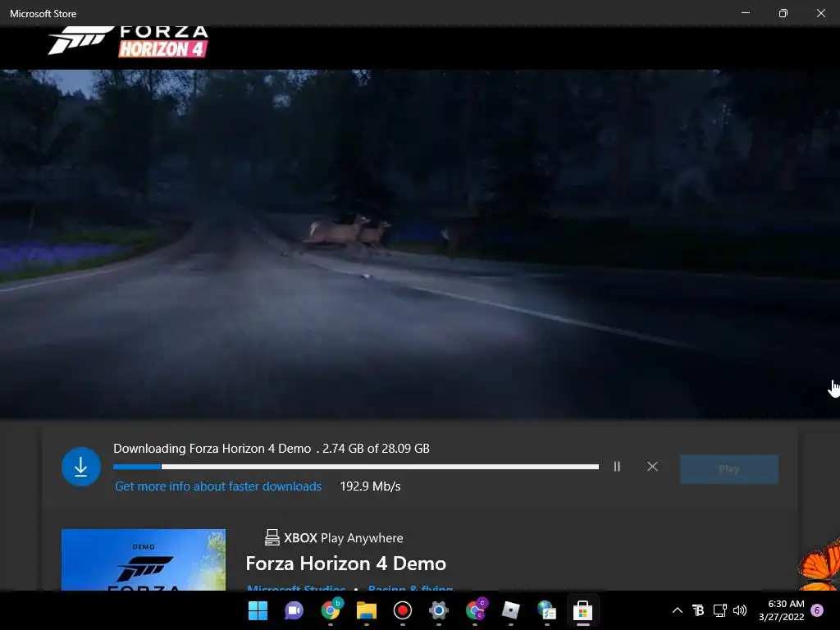Click the 192.9 Mb/s download speed text
The width and height of the screenshot is (840, 630).
[370, 486]
